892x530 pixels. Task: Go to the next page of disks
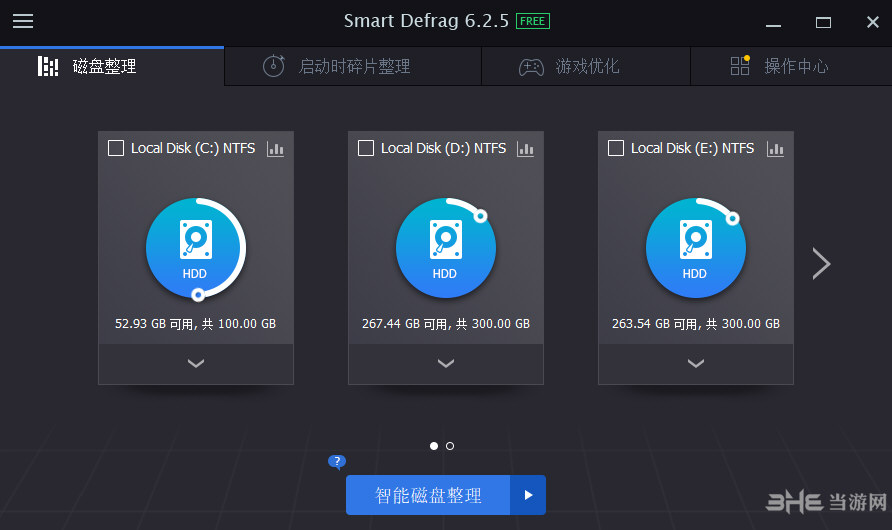(x=821, y=263)
